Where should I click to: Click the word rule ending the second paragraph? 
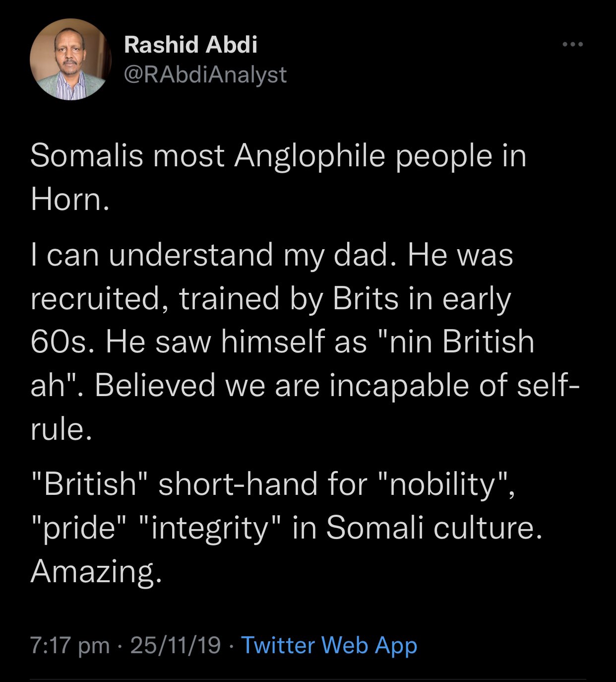point(58,430)
